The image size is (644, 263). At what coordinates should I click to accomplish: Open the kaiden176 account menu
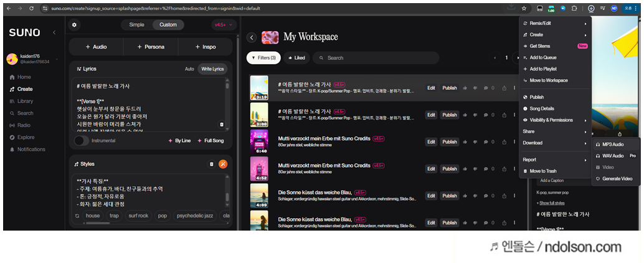tap(32, 59)
